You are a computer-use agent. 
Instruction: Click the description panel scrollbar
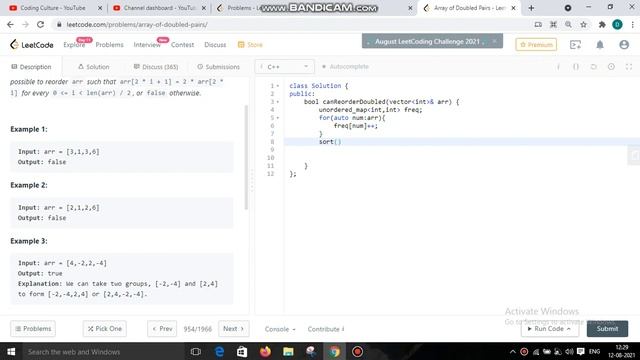pyautogui.click(x=246, y=157)
